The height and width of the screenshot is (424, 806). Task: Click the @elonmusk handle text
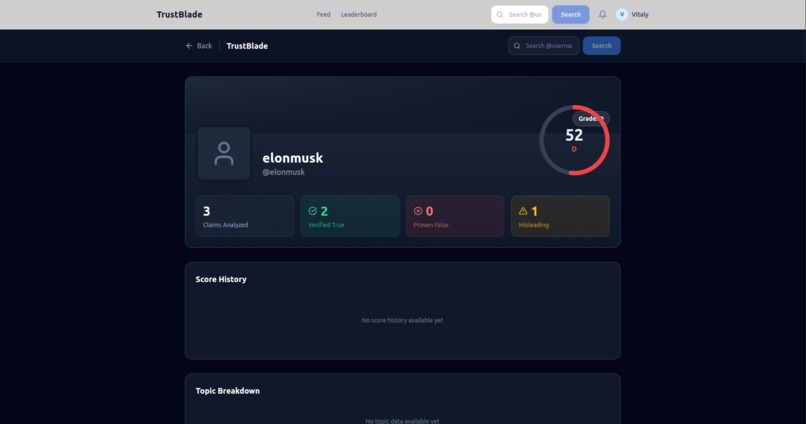283,172
